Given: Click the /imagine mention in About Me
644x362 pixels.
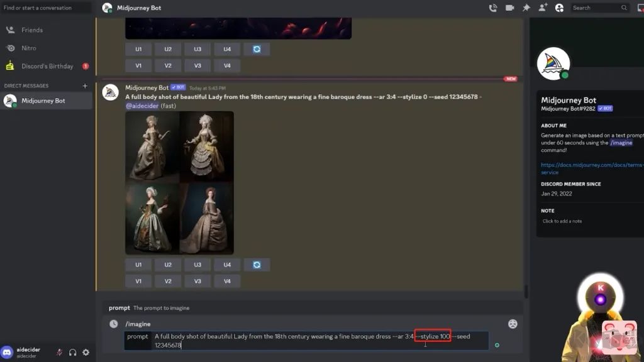Looking at the screenshot, I should [621, 143].
